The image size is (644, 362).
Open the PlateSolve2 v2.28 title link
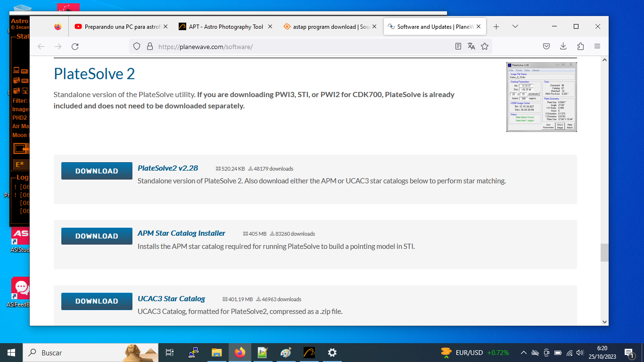(x=168, y=168)
